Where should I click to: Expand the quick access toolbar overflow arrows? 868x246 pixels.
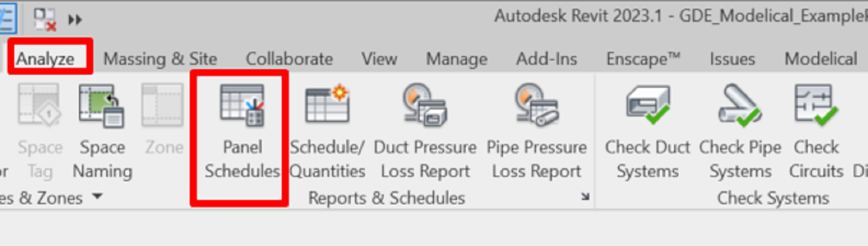tap(75, 20)
